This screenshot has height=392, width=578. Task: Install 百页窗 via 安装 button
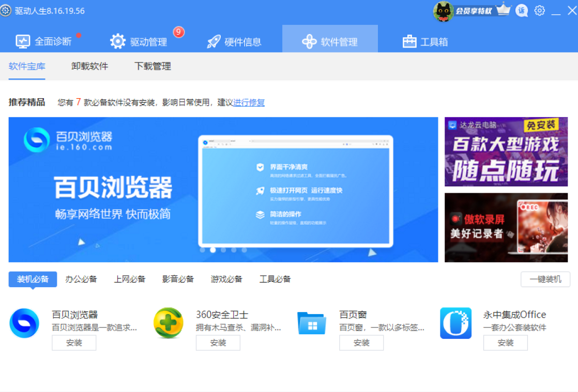(x=361, y=343)
